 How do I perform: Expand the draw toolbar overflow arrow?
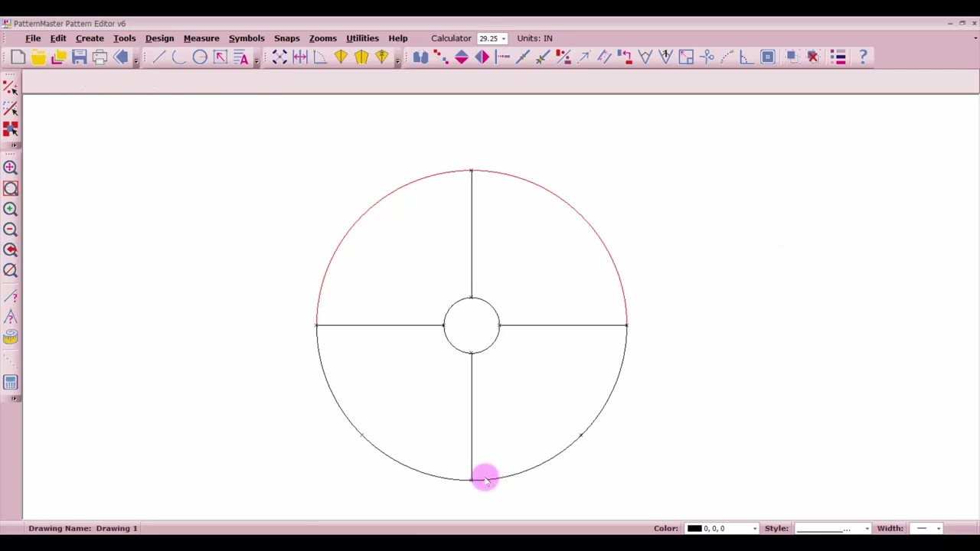256,60
